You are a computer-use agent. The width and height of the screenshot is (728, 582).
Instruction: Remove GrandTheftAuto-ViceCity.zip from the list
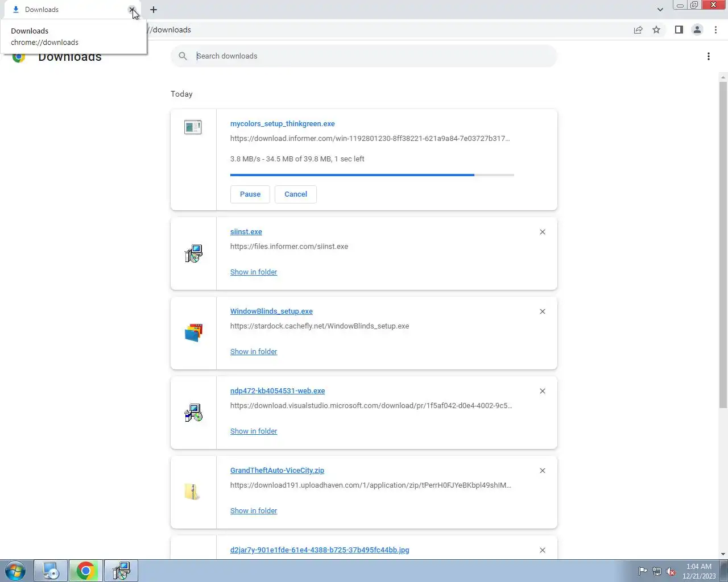(x=543, y=471)
